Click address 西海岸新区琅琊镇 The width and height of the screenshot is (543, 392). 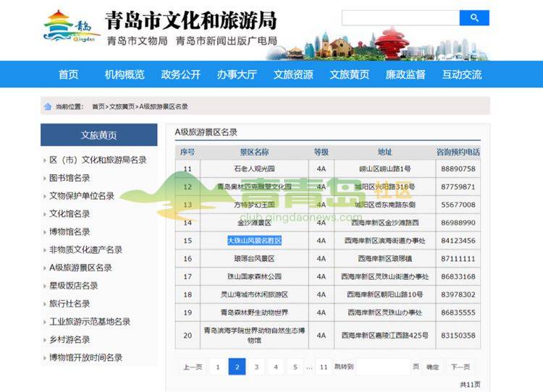(x=384, y=258)
